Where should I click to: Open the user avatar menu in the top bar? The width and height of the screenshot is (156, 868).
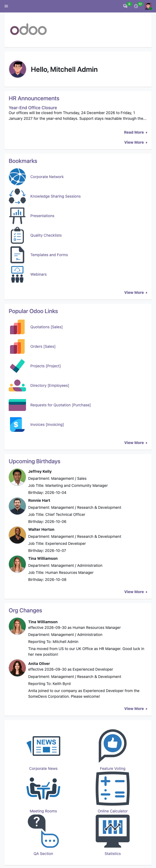(x=148, y=6)
